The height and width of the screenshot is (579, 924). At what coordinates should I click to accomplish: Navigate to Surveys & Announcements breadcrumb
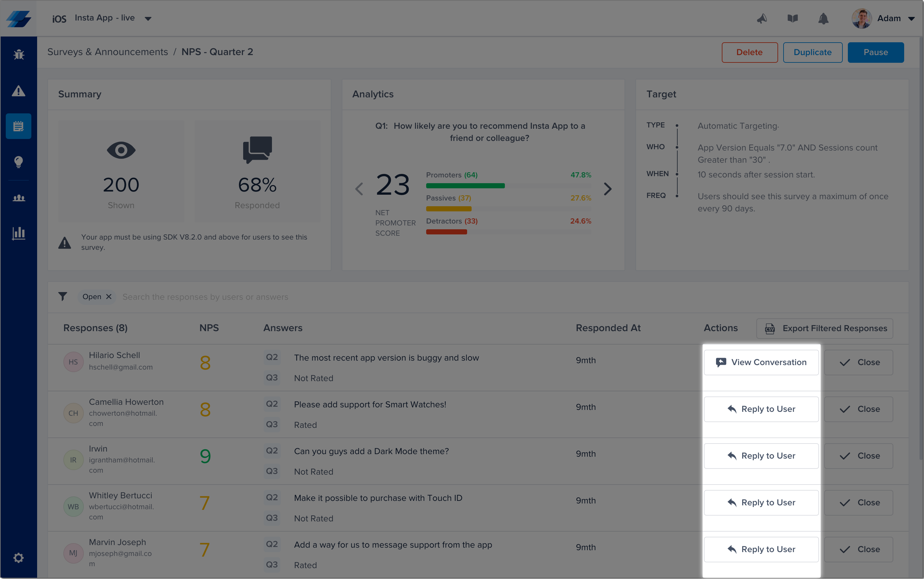pos(108,52)
